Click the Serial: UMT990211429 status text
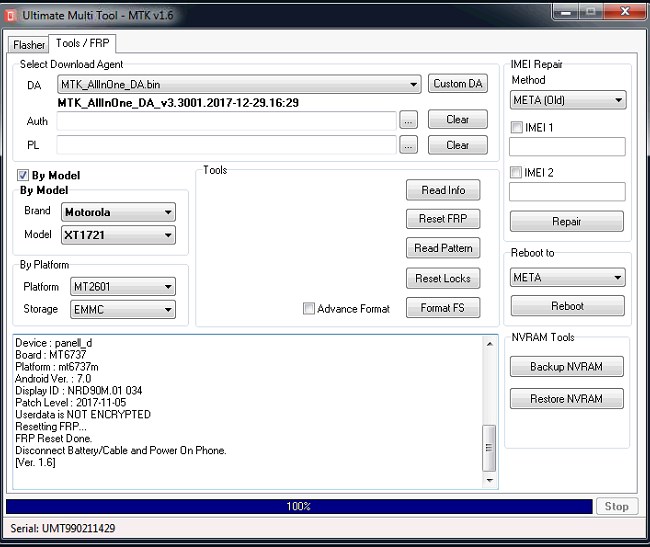Screen dimensions: 650x547 63,528
